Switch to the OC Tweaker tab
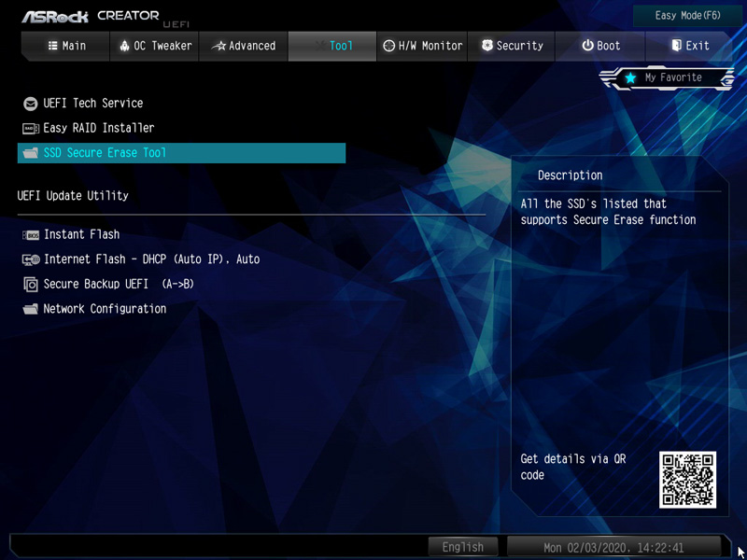The image size is (747, 560). tap(154, 46)
